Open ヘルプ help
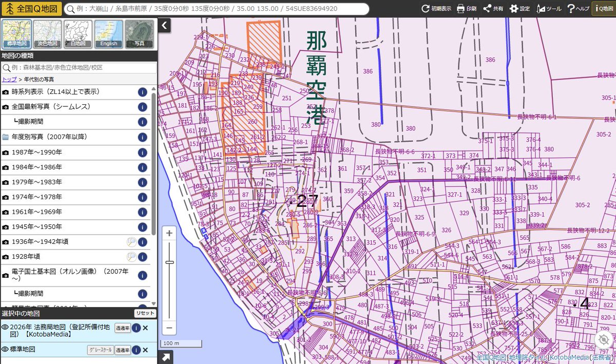616x364 pixels. click(x=577, y=9)
